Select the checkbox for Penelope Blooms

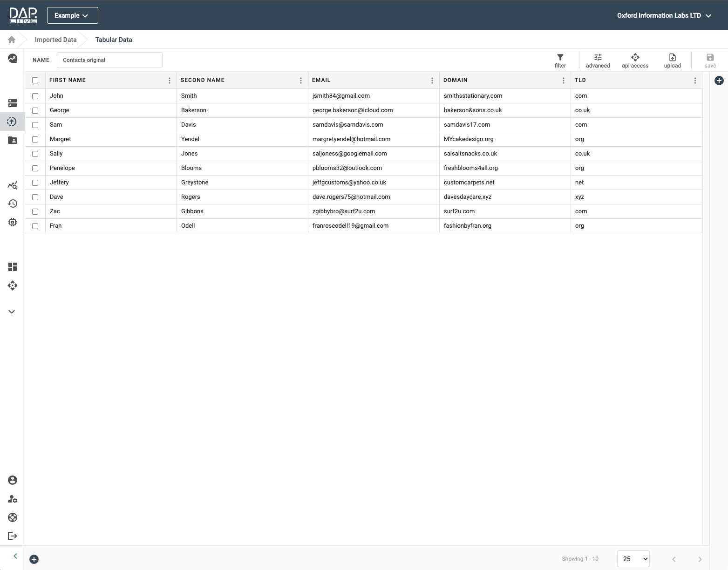pos(35,168)
